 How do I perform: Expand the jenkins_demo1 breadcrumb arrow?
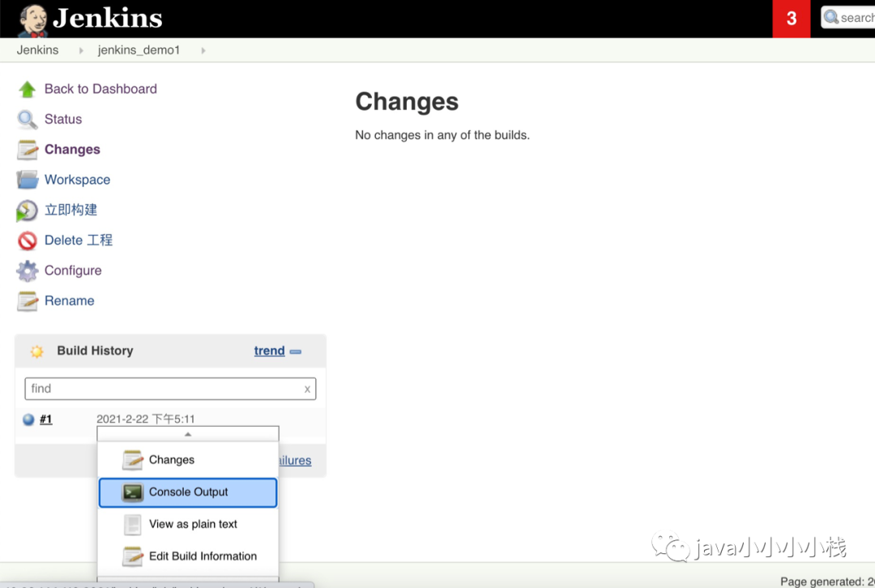click(203, 51)
